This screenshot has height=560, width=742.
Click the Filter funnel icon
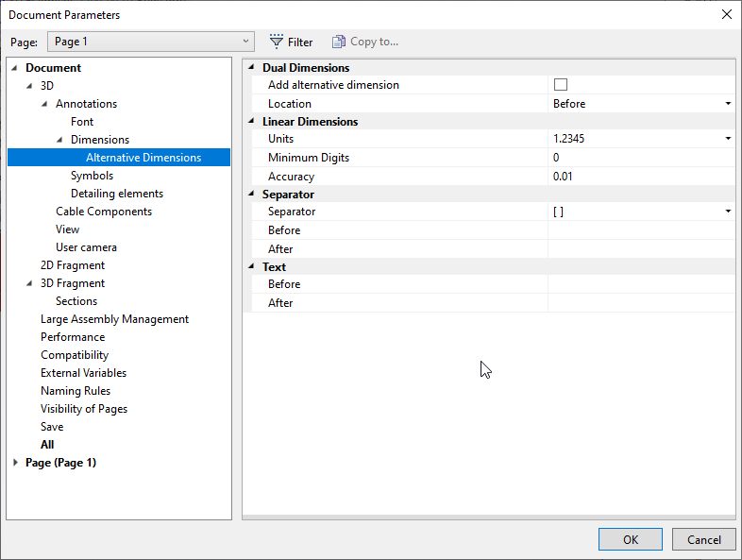(x=277, y=42)
